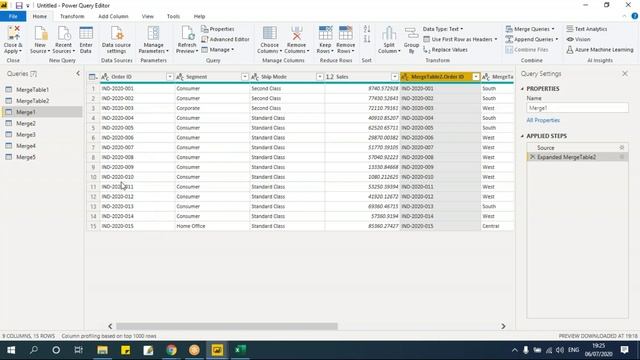Click the Close & Apply icon
The image size is (640, 360).
[x=13, y=33]
